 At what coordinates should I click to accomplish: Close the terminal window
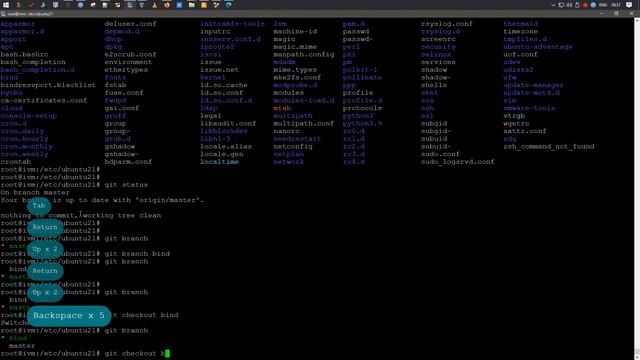[x=632, y=13]
